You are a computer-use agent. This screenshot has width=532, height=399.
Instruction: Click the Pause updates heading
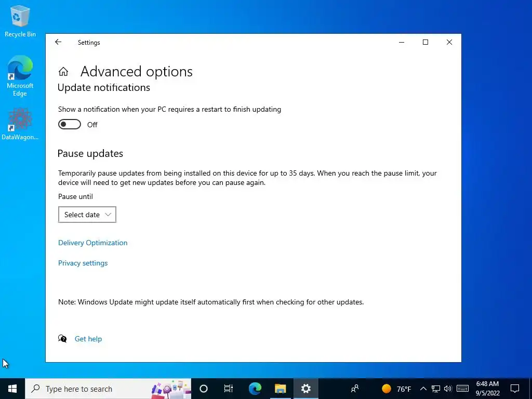(x=90, y=153)
